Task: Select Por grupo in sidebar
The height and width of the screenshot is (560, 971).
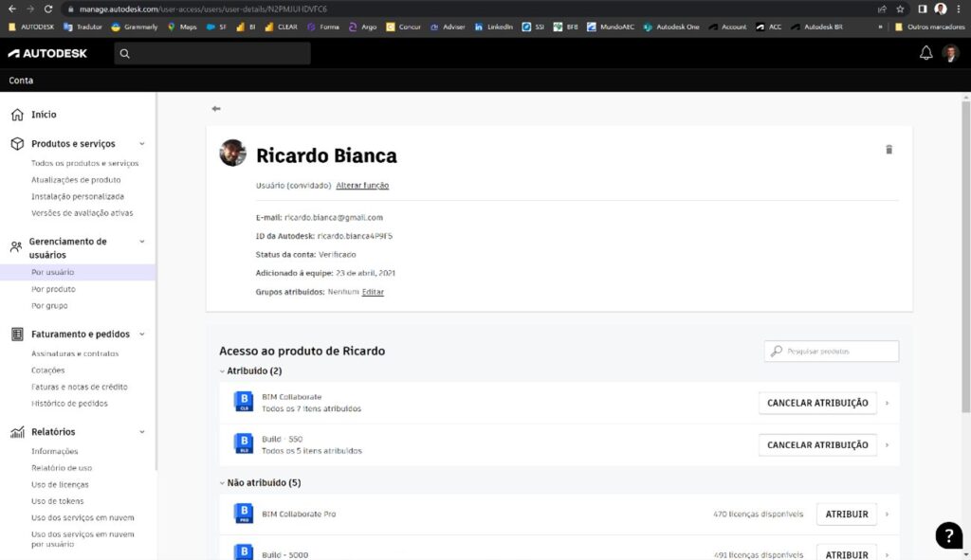Action: [x=49, y=306]
